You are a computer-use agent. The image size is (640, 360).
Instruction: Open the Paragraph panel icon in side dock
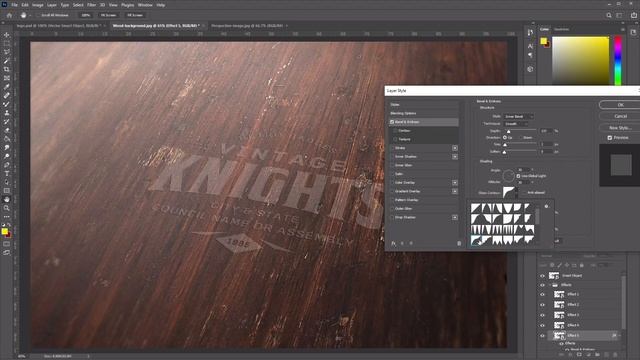click(530, 55)
